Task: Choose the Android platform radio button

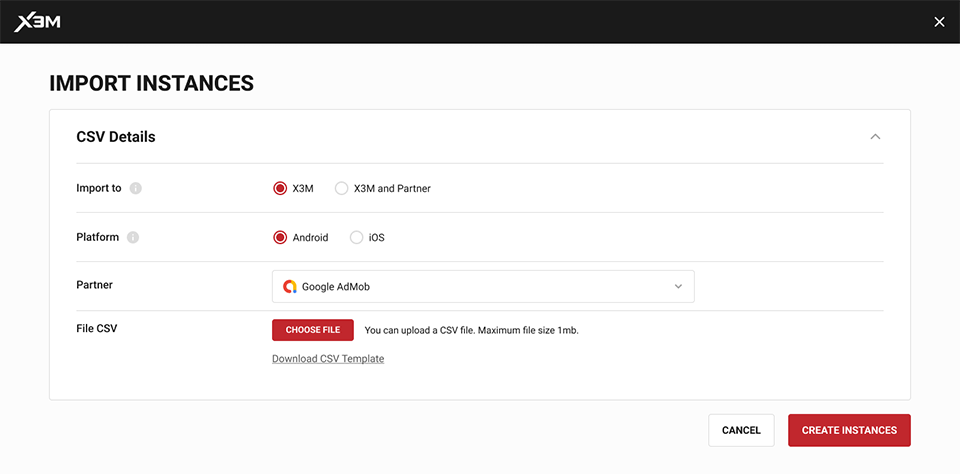Action: coord(280,237)
